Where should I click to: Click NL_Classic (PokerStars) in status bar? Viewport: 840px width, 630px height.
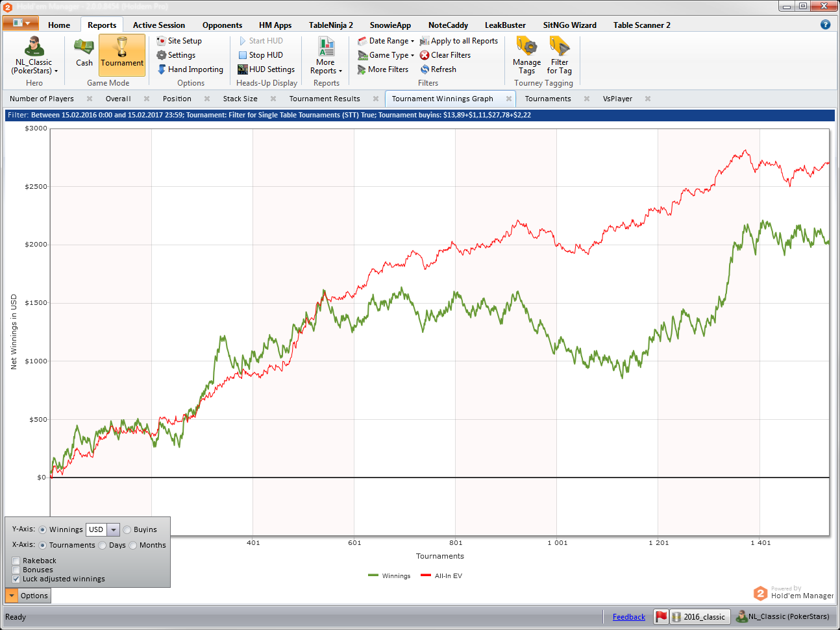tap(783, 616)
